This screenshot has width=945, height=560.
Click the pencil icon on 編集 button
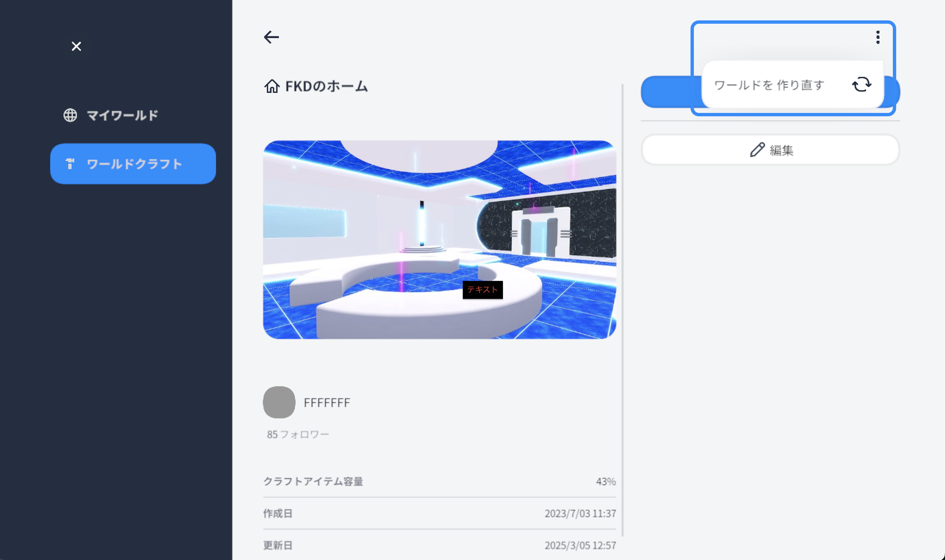click(x=757, y=150)
